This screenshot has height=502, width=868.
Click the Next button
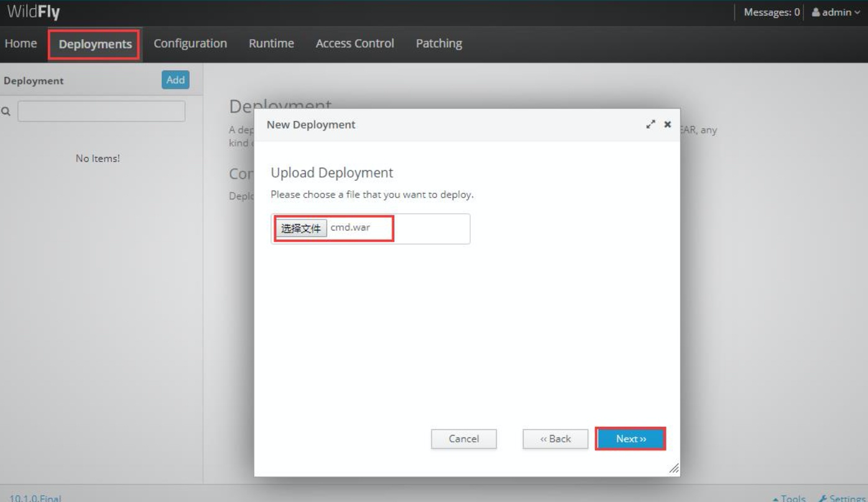pyautogui.click(x=631, y=439)
